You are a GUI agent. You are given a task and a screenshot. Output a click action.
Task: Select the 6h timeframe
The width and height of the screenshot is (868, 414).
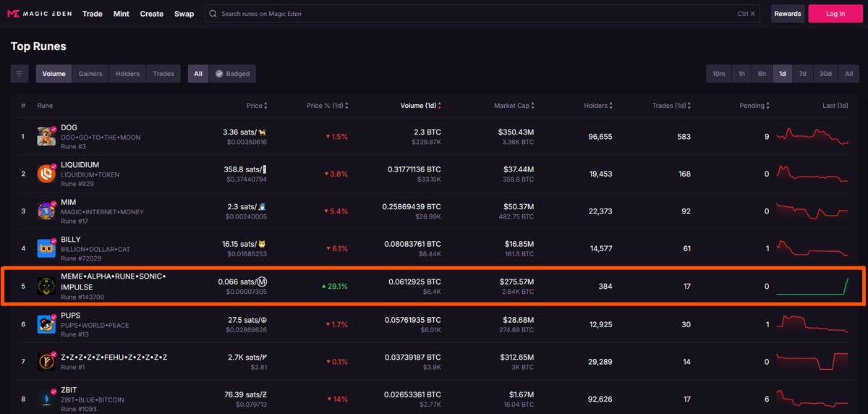(762, 73)
